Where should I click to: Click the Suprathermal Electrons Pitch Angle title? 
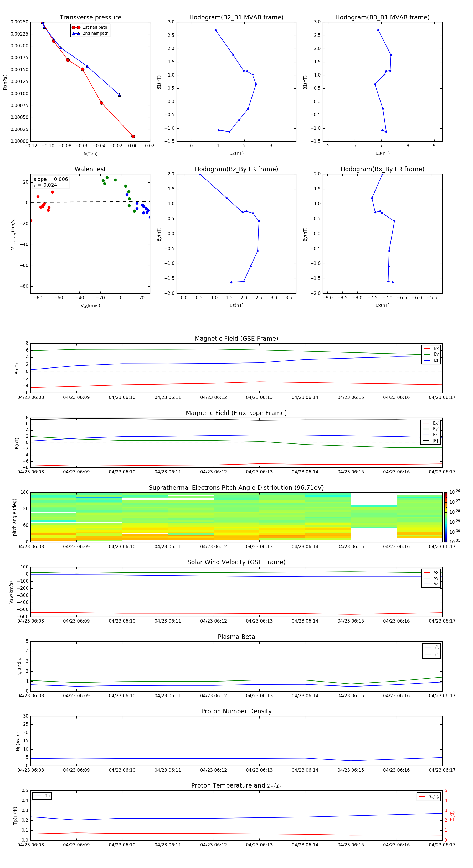coord(236,488)
